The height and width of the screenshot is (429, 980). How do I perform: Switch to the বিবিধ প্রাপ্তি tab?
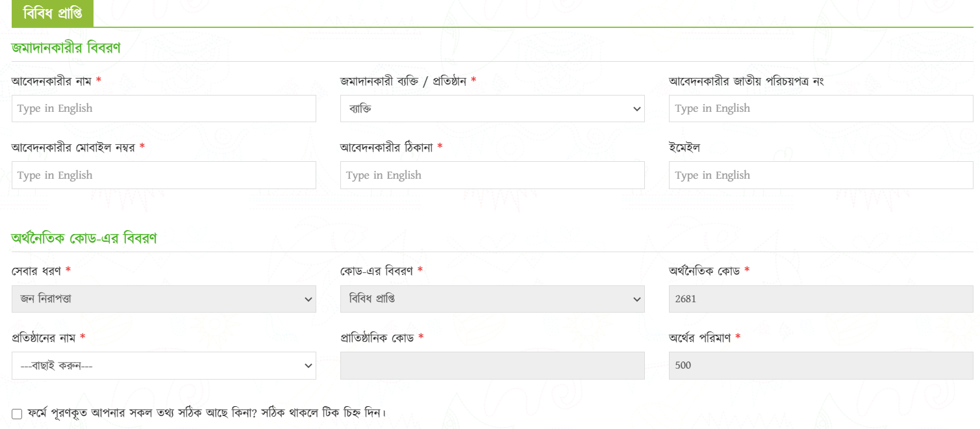click(x=52, y=13)
